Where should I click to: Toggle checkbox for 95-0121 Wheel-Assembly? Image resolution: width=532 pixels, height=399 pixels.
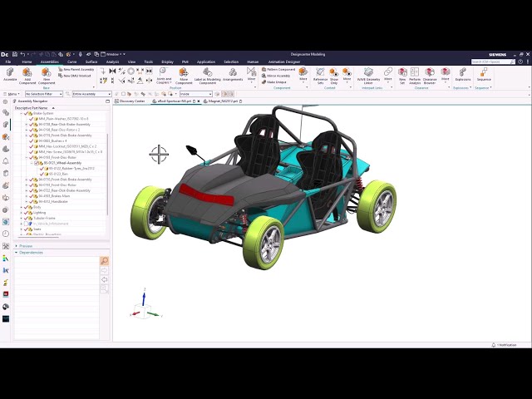click(x=37, y=163)
